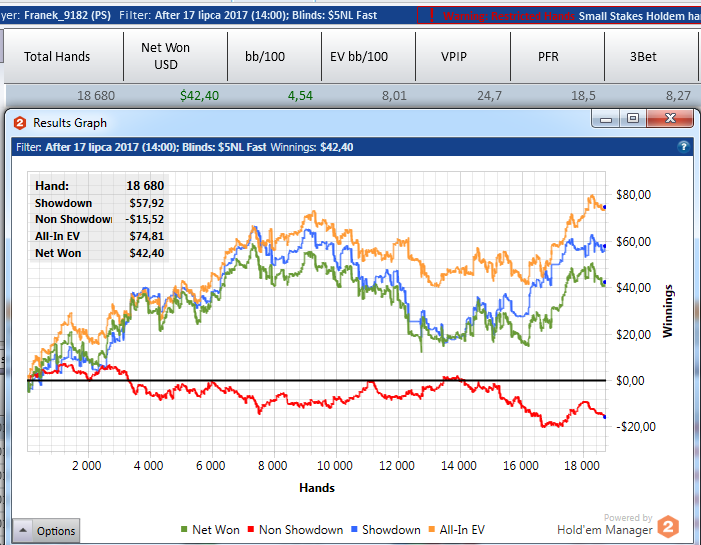Viewport: 701px width, 545px height.
Task: Sort by PFR column header
Action: (x=557, y=56)
